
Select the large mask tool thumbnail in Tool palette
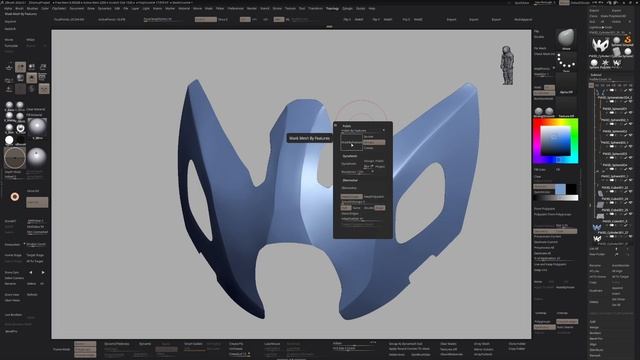click(600, 45)
